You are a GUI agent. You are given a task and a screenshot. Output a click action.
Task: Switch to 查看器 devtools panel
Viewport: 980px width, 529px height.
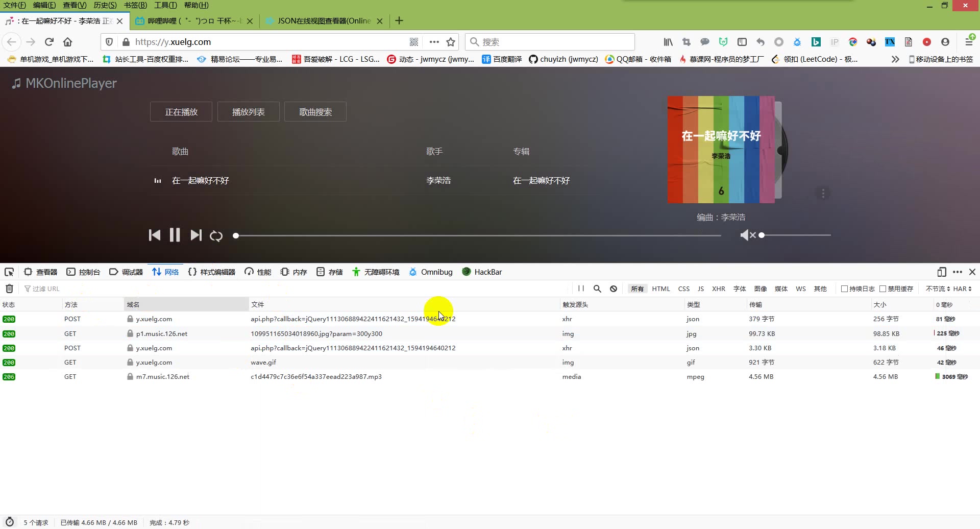[41, 272]
